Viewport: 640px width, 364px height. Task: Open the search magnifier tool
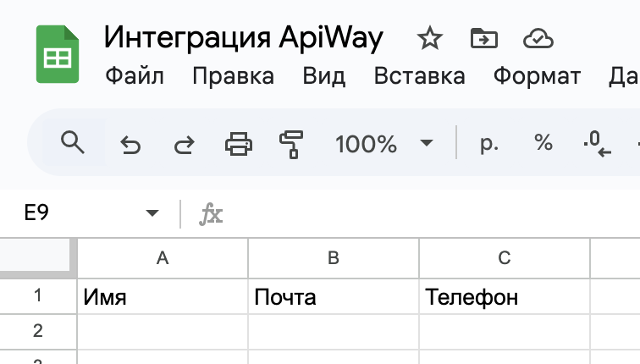pos(74,144)
